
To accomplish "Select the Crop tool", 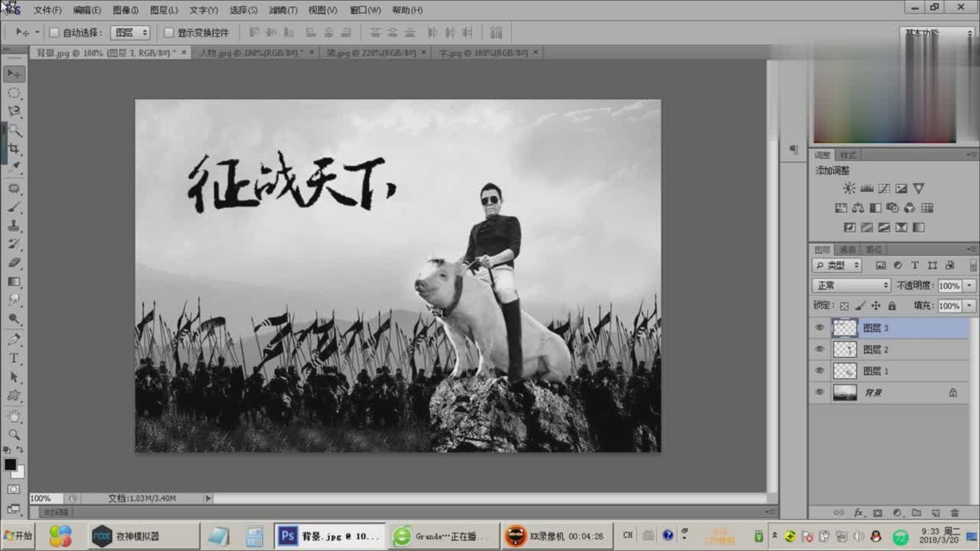I will click(x=14, y=149).
